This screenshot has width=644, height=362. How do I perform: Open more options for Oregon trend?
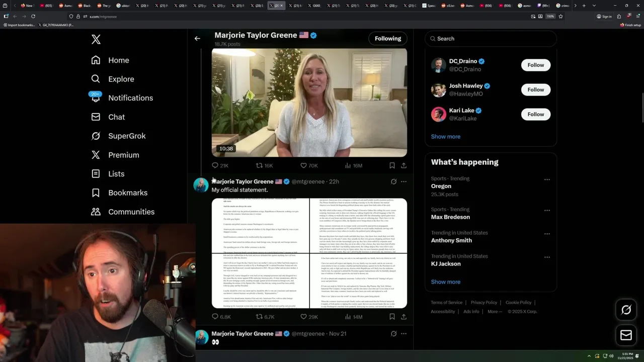pos(547,179)
